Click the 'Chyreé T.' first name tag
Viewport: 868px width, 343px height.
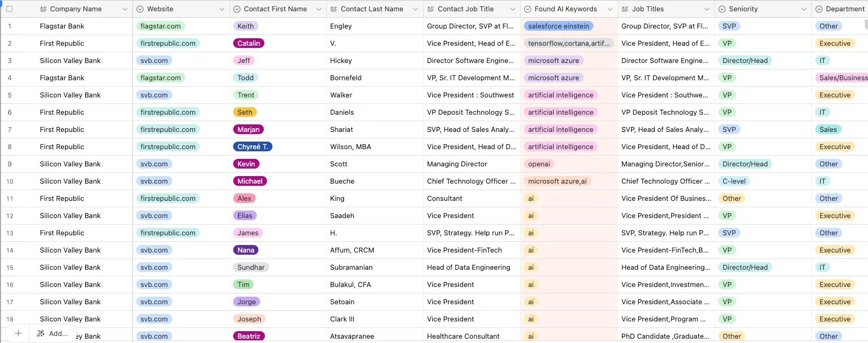[253, 146]
